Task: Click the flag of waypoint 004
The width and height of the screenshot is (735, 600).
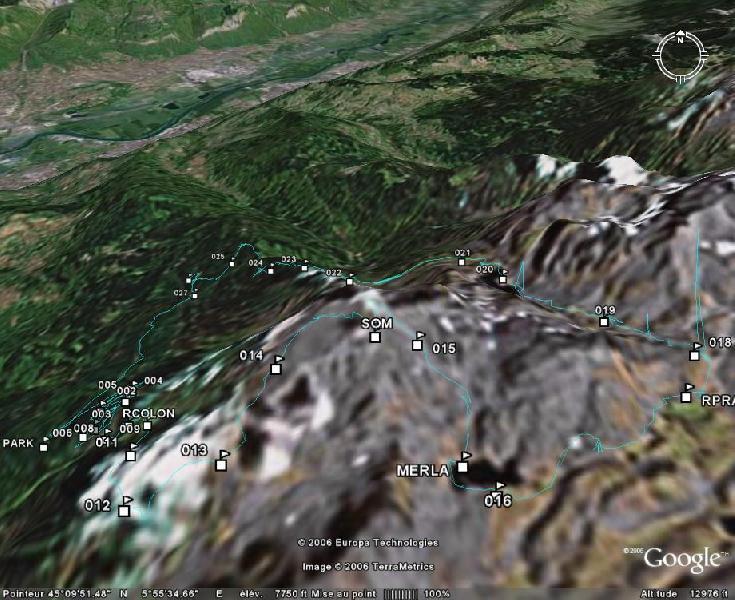Action: (135, 383)
